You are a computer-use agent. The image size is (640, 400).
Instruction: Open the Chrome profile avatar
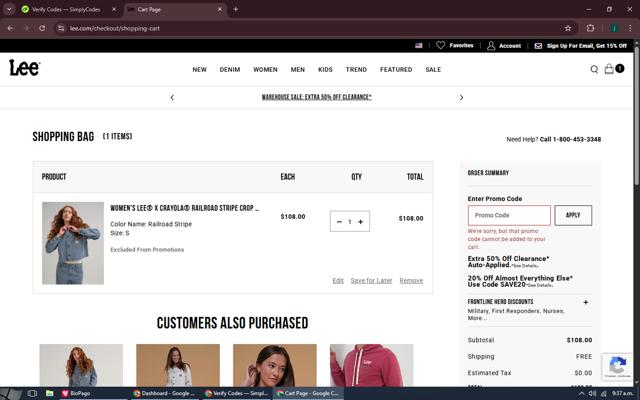pyautogui.click(x=614, y=28)
